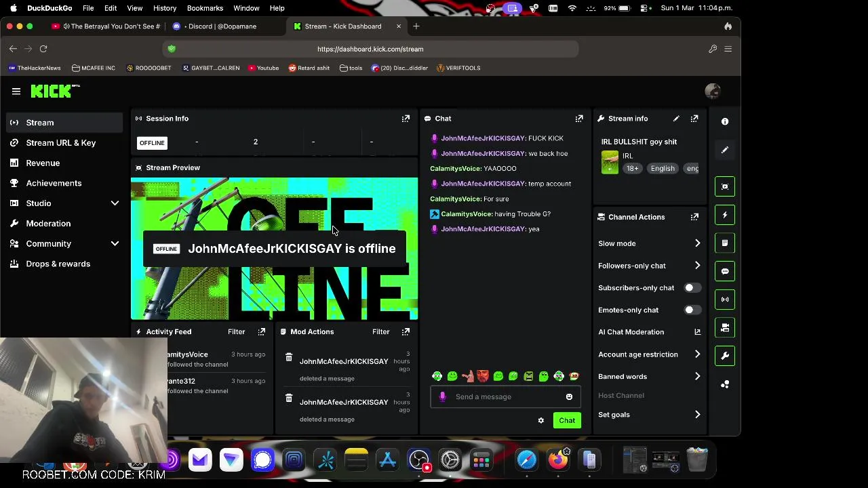Pop out the Channel Actions panel
The width and height of the screenshot is (868, 488).
[694, 217]
